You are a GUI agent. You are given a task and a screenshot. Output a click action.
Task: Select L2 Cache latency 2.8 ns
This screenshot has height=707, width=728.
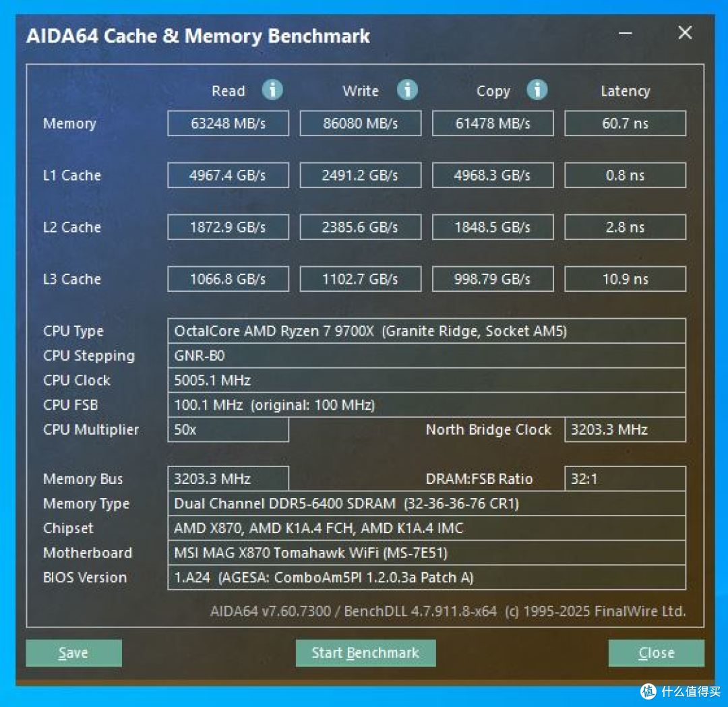[x=625, y=227]
